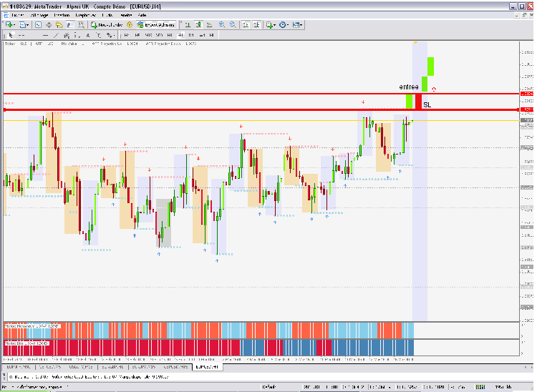
Task: Switch chart type to Candlesticks
Action: coord(198,24)
